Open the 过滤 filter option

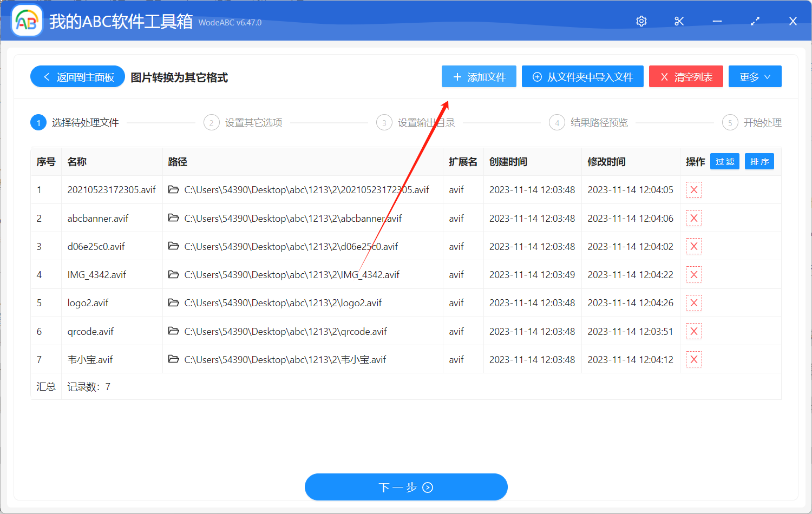coord(724,161)
